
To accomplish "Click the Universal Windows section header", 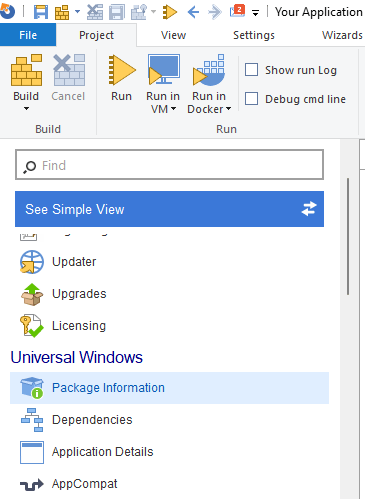I will 77,357.
